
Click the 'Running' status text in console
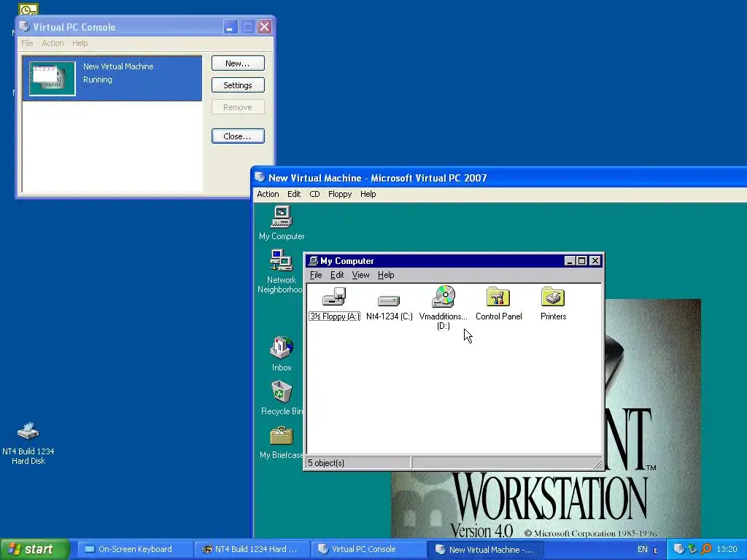98,79
